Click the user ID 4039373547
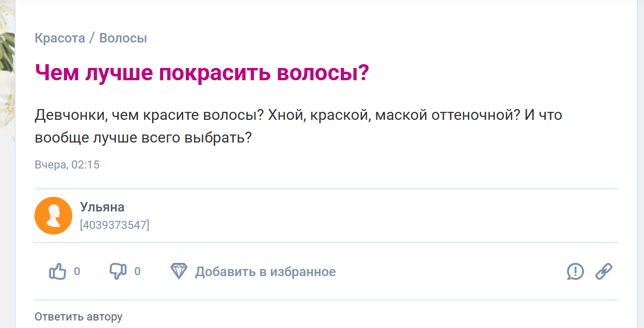Viewport: 644px width, 328px height. click(x=115, y=225)
